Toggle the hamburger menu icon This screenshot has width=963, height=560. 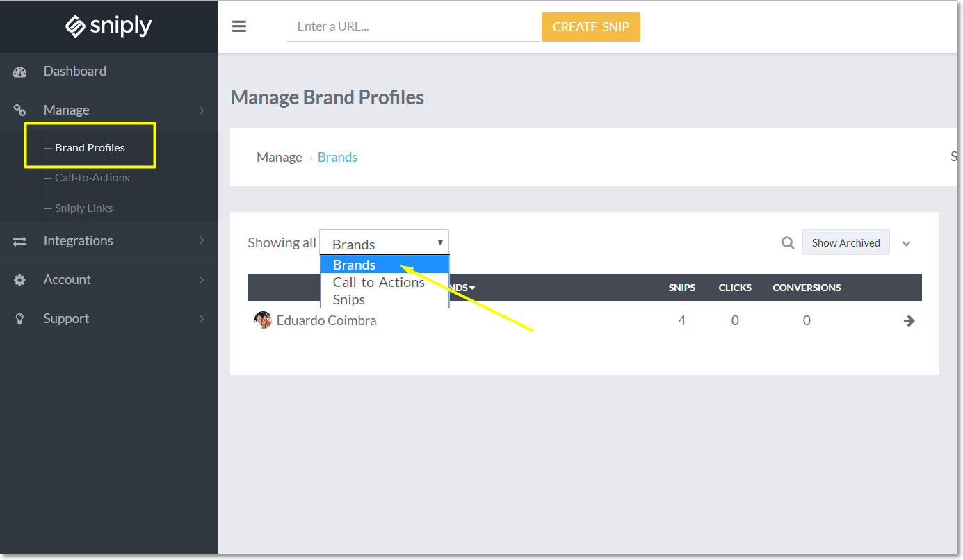(239, 26)
